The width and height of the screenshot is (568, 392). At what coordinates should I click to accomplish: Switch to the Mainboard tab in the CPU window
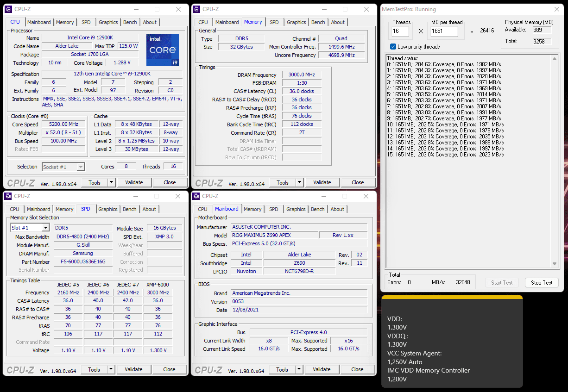coord(39,22)
